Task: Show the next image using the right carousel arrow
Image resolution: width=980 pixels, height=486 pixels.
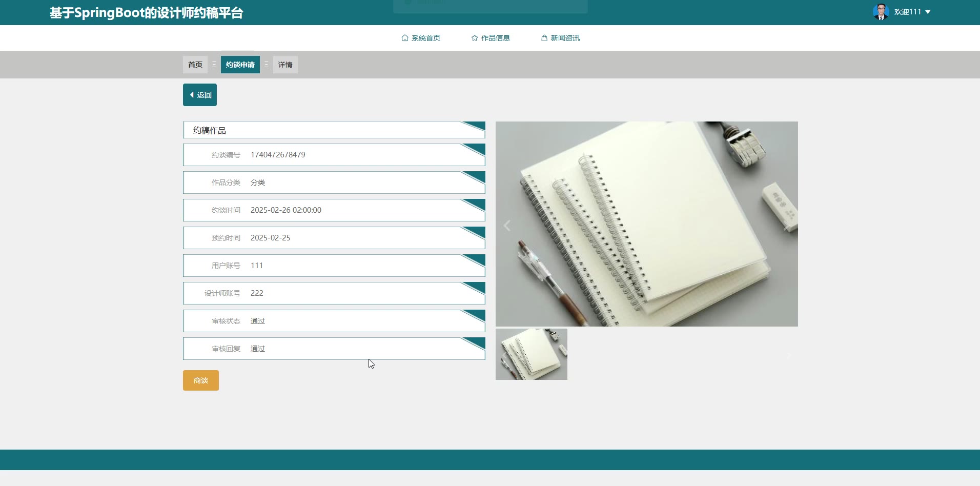Action: pos(786,226)
